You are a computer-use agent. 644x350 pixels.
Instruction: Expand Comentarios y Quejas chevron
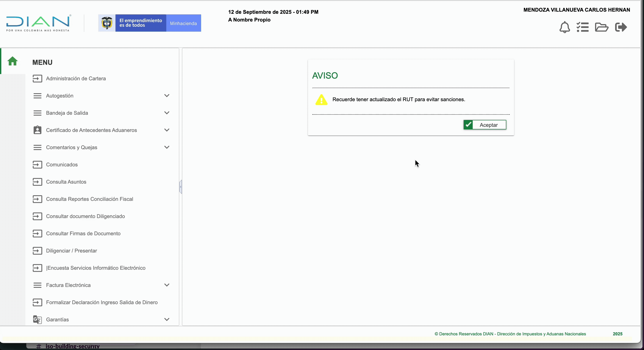[x=167, y=147]
